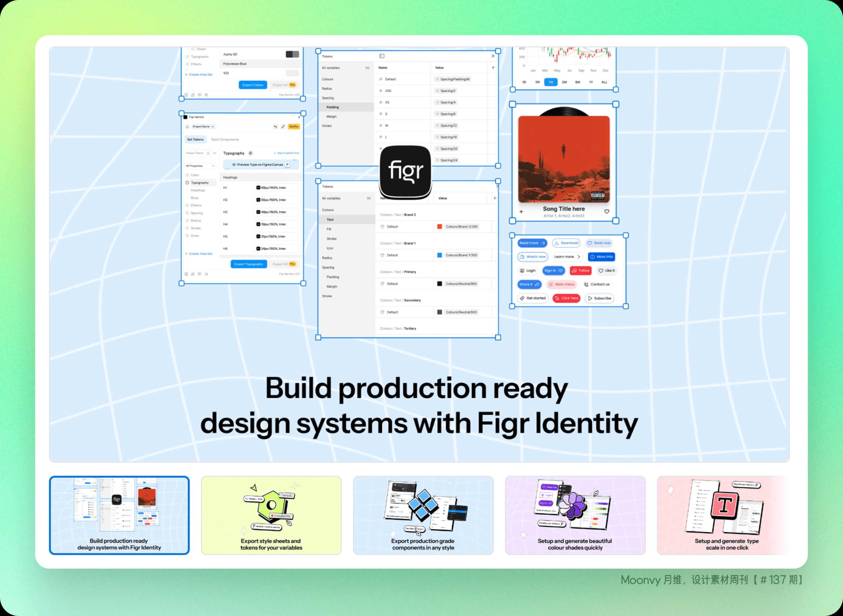
Task: Click the black Colours/Neutral/900 swatch
Action: [x=440, y=284]
